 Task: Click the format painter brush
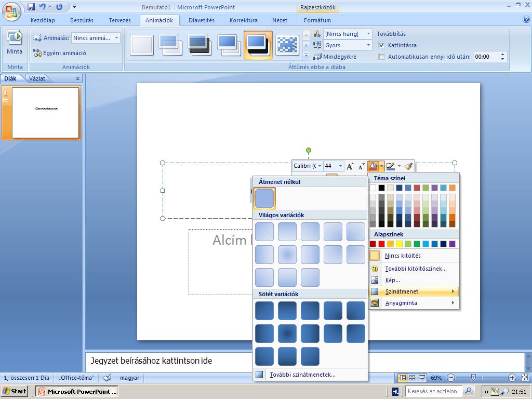coord(408,166)
